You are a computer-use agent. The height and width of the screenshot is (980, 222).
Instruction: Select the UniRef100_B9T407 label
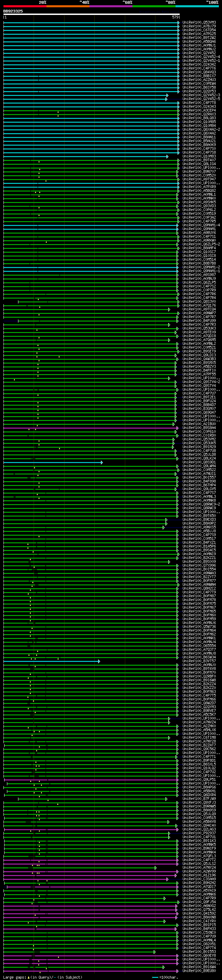[199, 160]
